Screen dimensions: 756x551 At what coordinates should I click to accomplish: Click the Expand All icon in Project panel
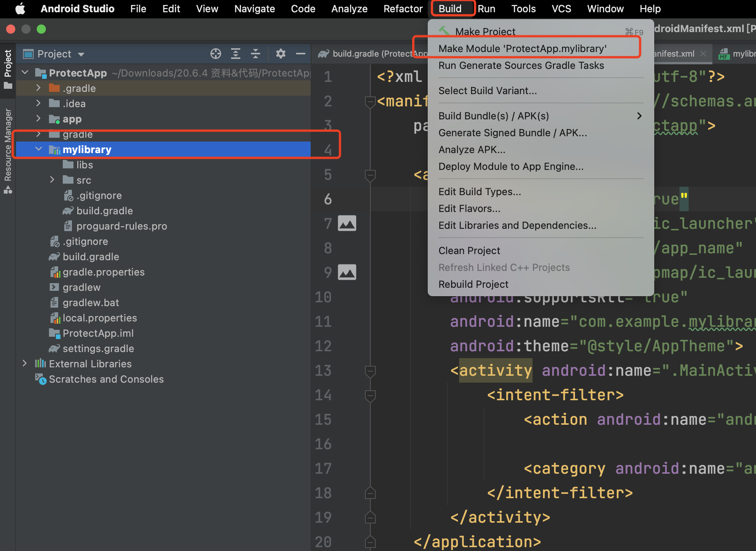coord(236,54)
